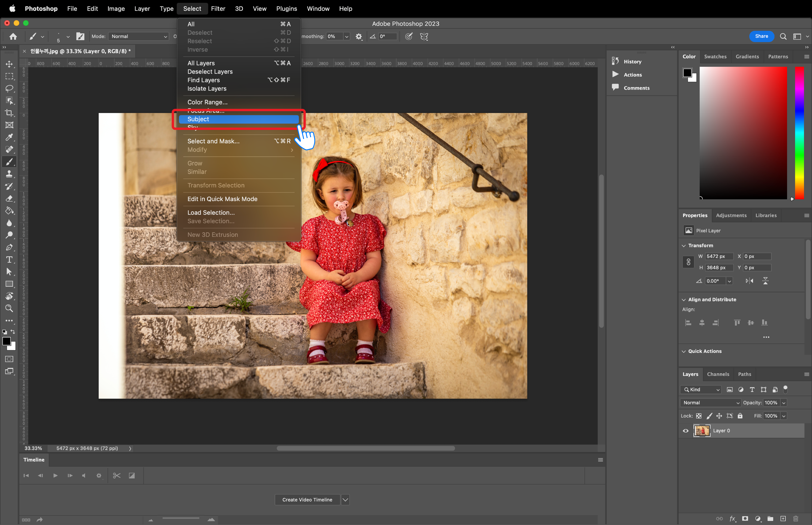Select the Paint Bucket tool

pyautogui.click(x=9, y=211)
